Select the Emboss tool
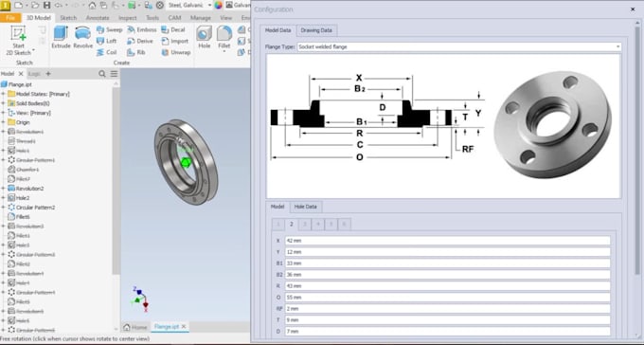Viewport: 644px width, 345px height. (141, 29)
